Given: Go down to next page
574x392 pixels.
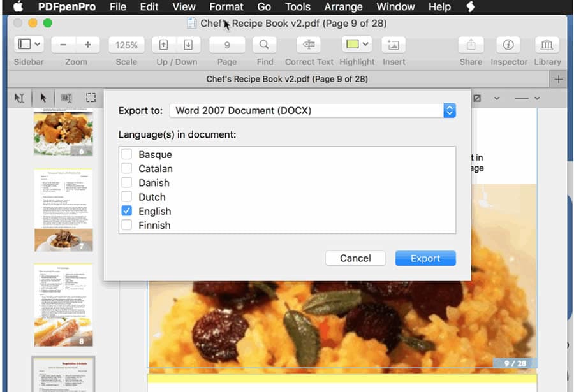Looking at the screenshot, I should 188,45.
